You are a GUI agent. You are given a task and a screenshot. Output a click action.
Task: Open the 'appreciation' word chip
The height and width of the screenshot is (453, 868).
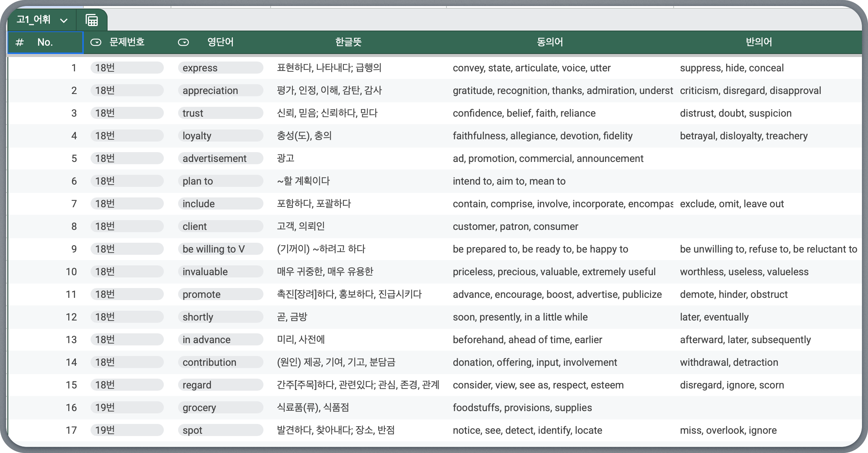point(220,91)
